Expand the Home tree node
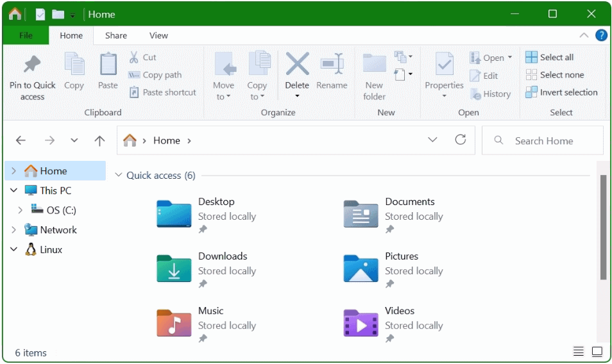The image size is (612, 364). (x=13, y=170)
